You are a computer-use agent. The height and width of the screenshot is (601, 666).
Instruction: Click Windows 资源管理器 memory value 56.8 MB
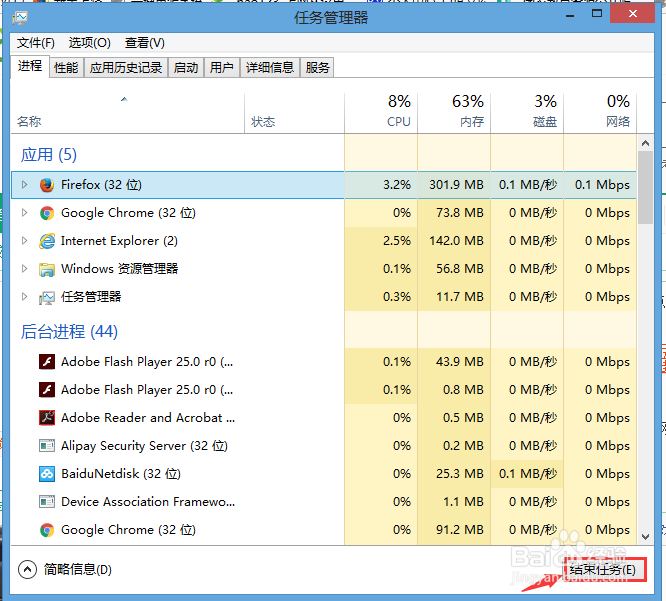coord(460,269)
